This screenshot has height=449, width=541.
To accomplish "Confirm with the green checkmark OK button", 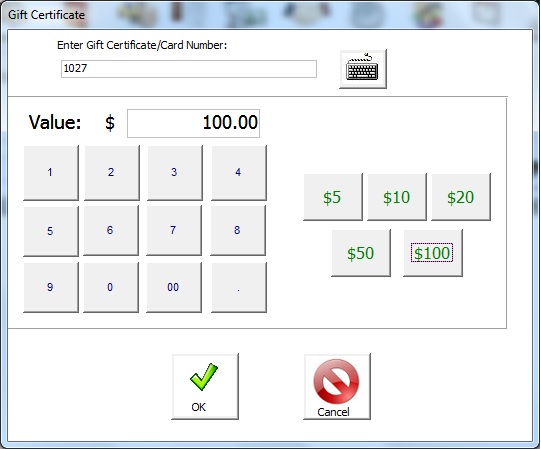I will pos(205,387).
